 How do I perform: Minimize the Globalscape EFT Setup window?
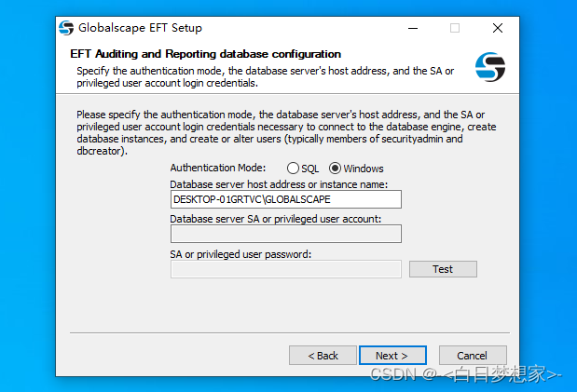pos(412,28)
